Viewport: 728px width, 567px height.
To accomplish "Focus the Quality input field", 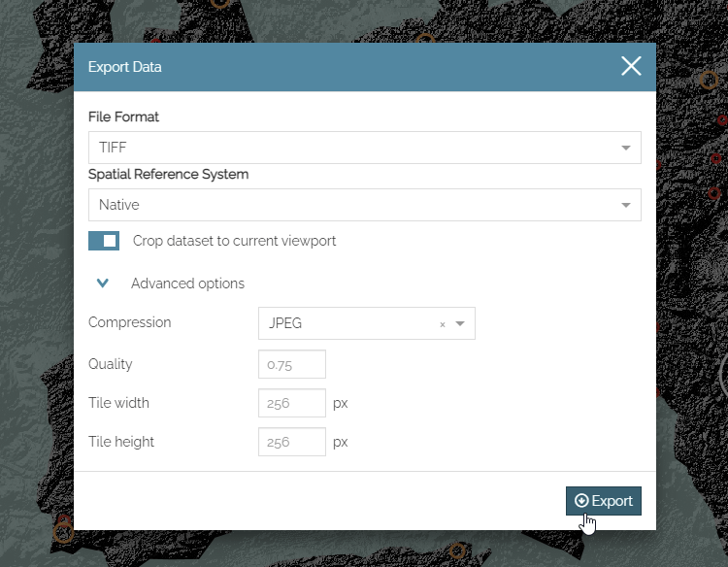I will (292, 364).
